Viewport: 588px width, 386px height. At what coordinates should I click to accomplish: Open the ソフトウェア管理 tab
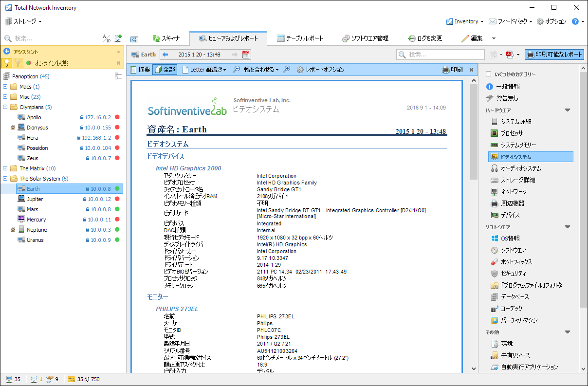click(365, 38)
